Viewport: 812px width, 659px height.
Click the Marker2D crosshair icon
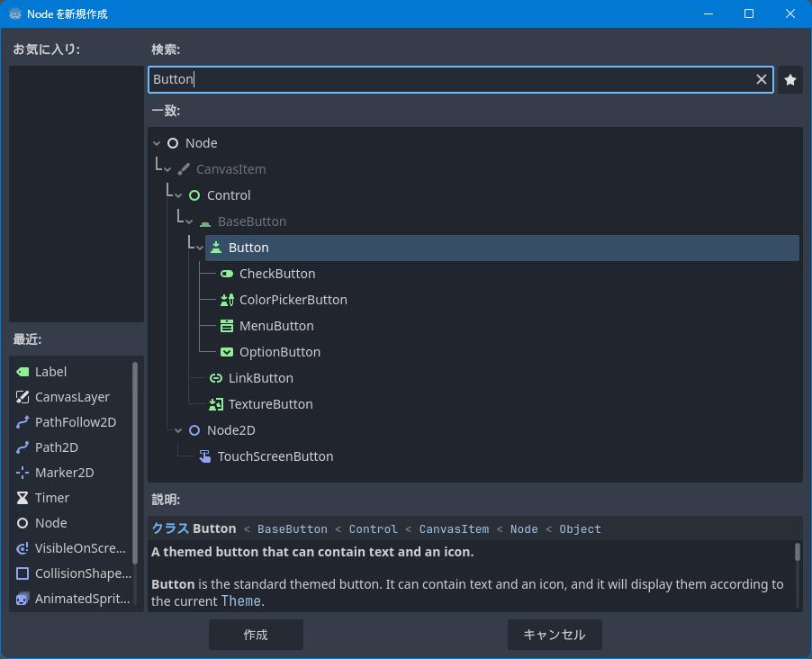[23, 473]
